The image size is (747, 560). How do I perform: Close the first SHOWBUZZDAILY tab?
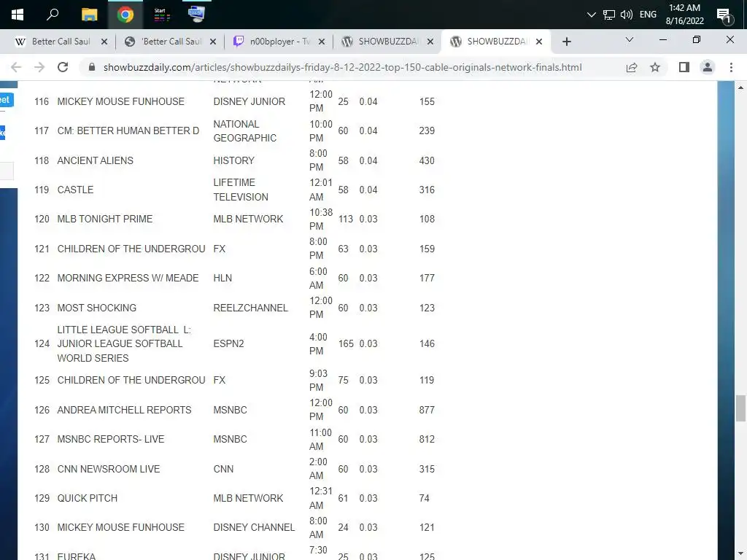tap(430, 42)
